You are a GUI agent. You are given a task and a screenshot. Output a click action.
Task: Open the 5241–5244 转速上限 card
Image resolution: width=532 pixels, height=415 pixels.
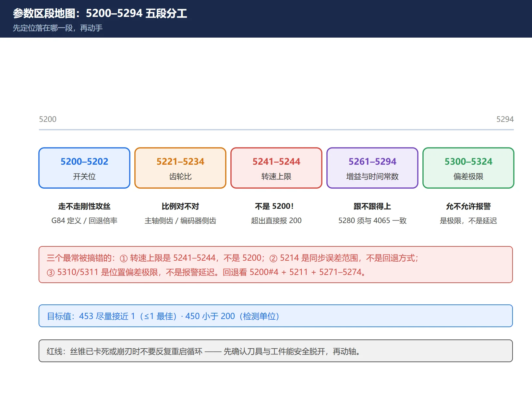(276, 168)
